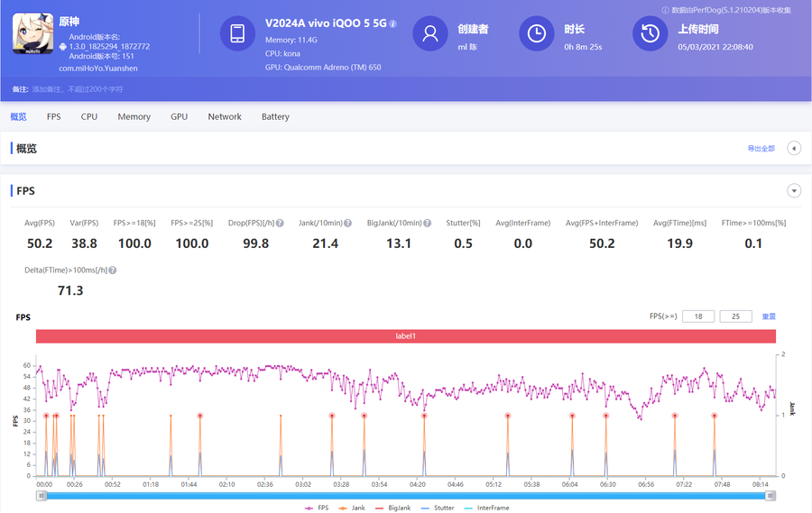Viewport: 812px width, 513px height.
Task: Click the duration clock icon
Action: pos(537,33)
